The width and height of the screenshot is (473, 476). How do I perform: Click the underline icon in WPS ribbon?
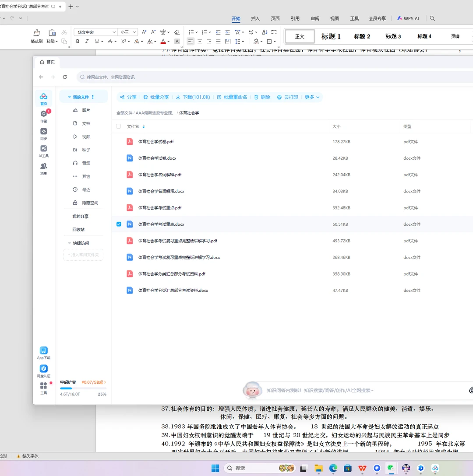pyautogui.click(x=97, y=41)
